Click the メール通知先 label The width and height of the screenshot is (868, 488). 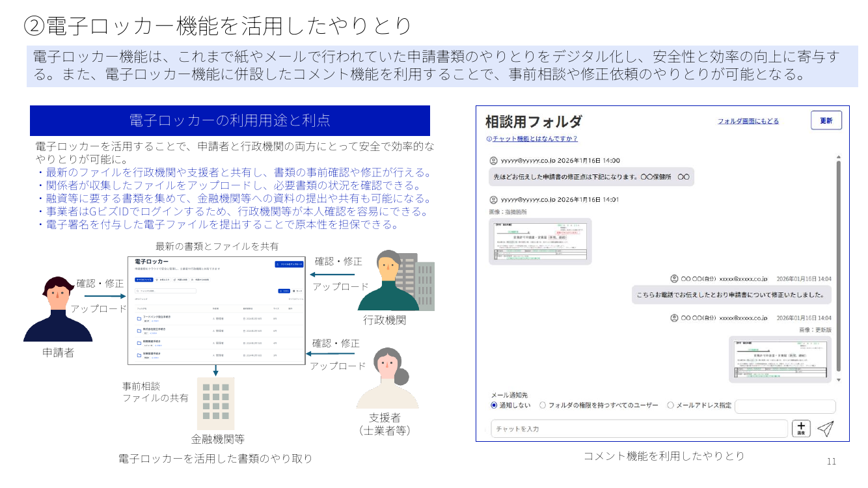coord(509,394)
